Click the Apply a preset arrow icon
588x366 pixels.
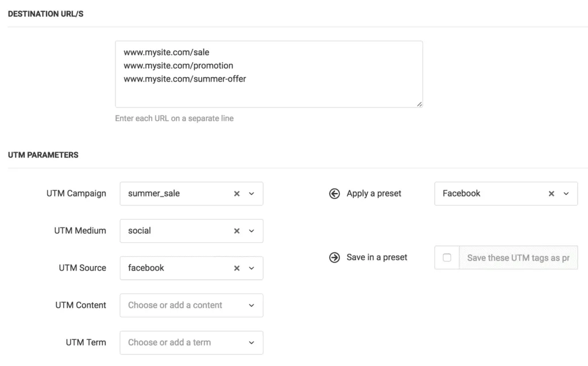(334, 194)
